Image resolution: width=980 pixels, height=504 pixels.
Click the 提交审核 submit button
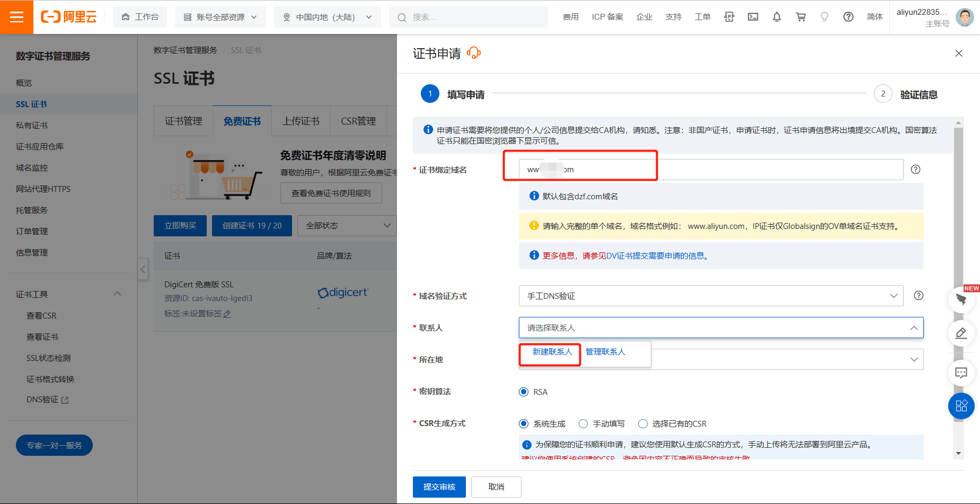(439, 487)
